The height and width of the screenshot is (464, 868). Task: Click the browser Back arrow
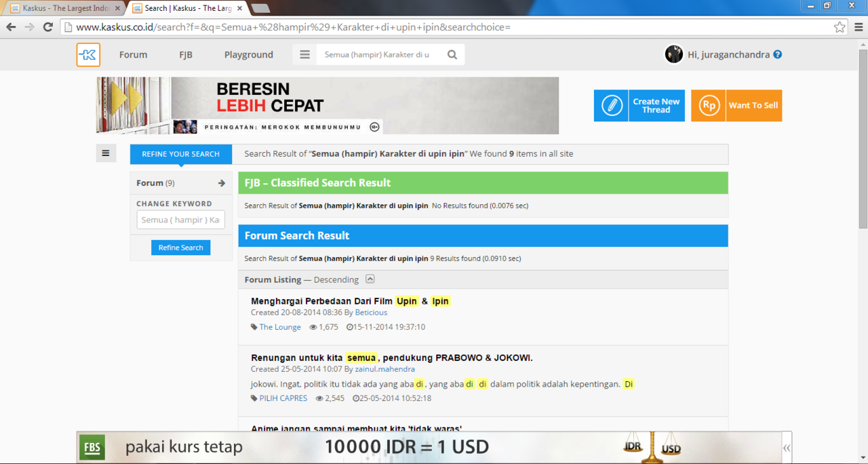11,27
